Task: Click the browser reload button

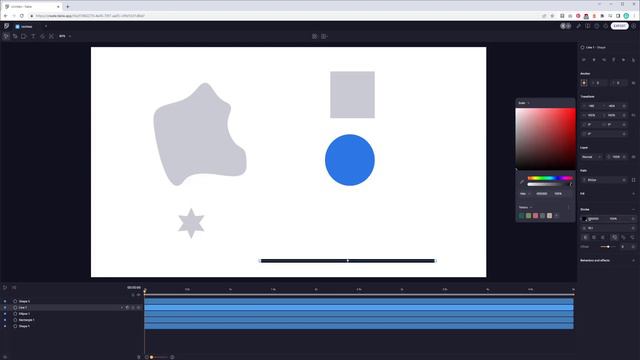Action: (x=22, y=16)
